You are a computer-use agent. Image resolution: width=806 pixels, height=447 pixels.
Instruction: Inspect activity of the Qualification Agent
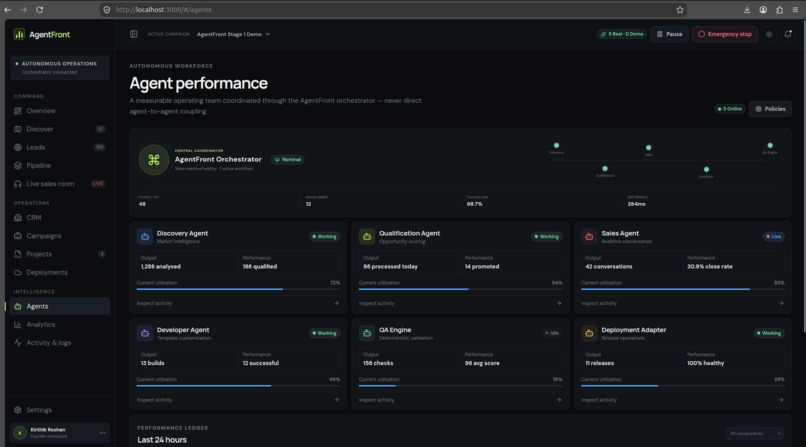pyautogui.click(x=460, y=304)
